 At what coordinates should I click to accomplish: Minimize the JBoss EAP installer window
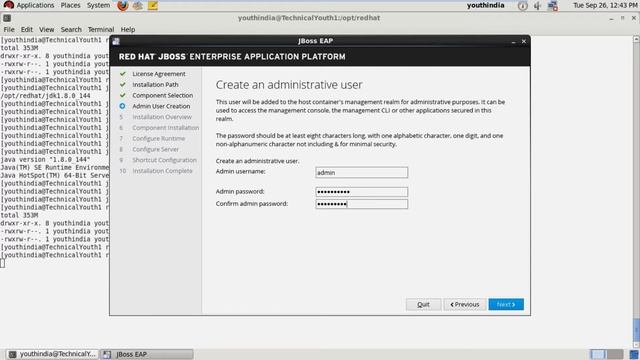[x=513, y=42]
